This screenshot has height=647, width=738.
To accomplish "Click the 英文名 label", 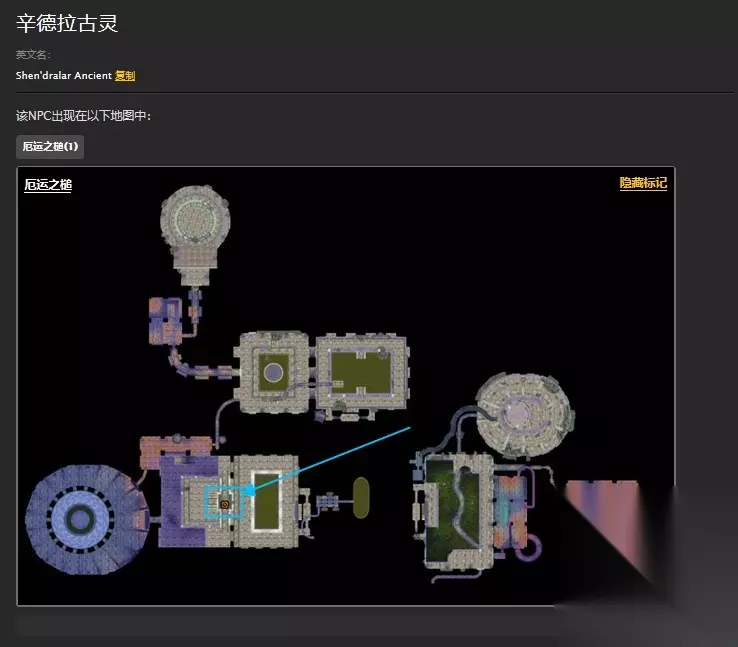I will [x=33, y=55].
